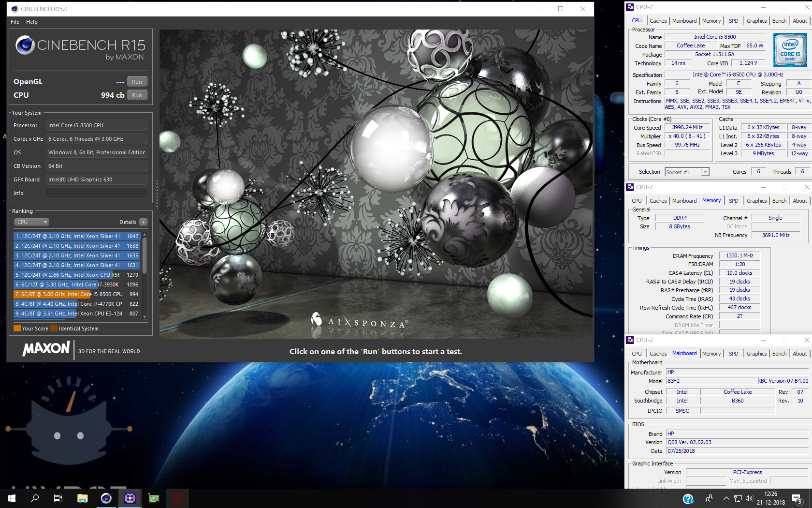Open the red wireframe taskbar app
This screenshot has width=812, height=508.
coord(177,498)
